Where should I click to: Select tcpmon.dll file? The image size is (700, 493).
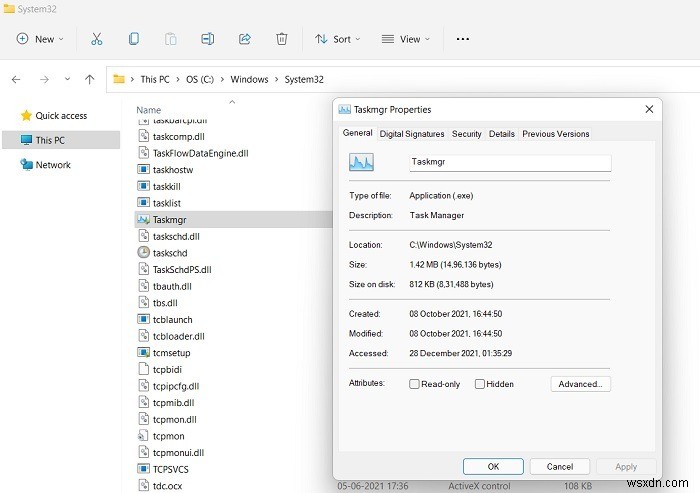(x=175, y=419)
